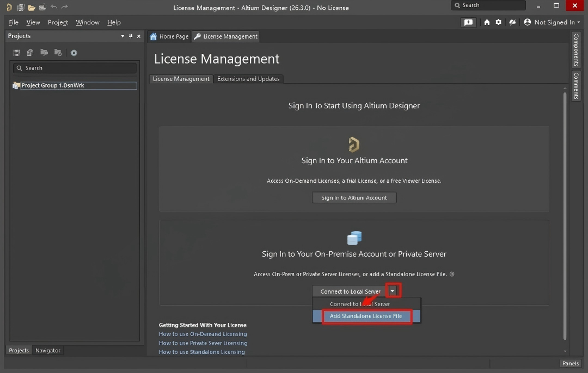Screen dimensions: 588x373
Task: Close the Projects panel
Action: 139,36
